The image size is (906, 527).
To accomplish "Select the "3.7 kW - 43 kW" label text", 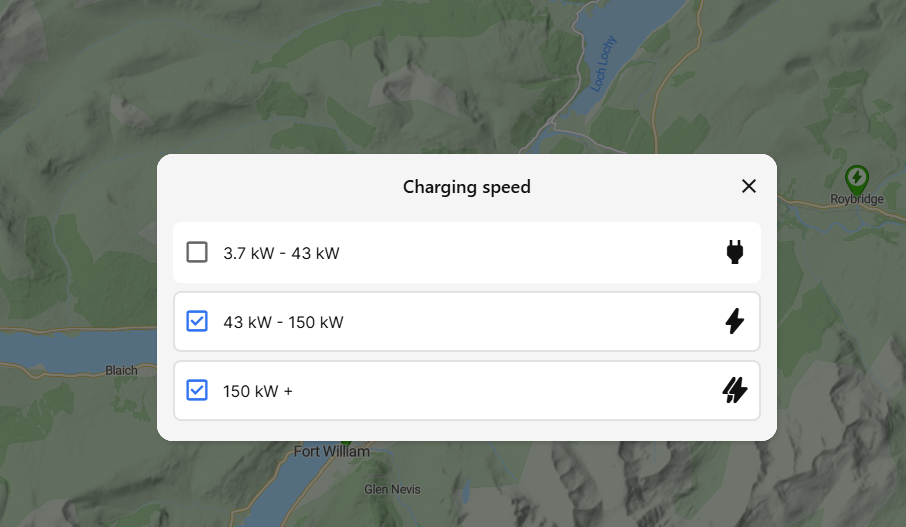I will click(281, 253).
